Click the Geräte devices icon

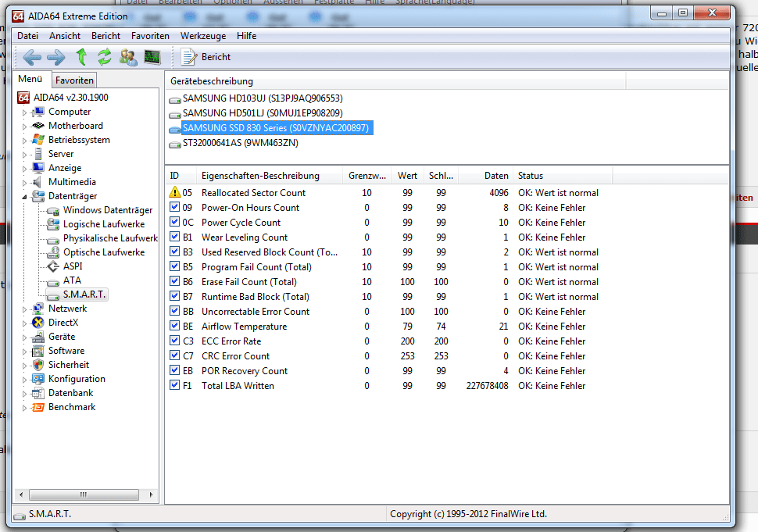(38, 337)
